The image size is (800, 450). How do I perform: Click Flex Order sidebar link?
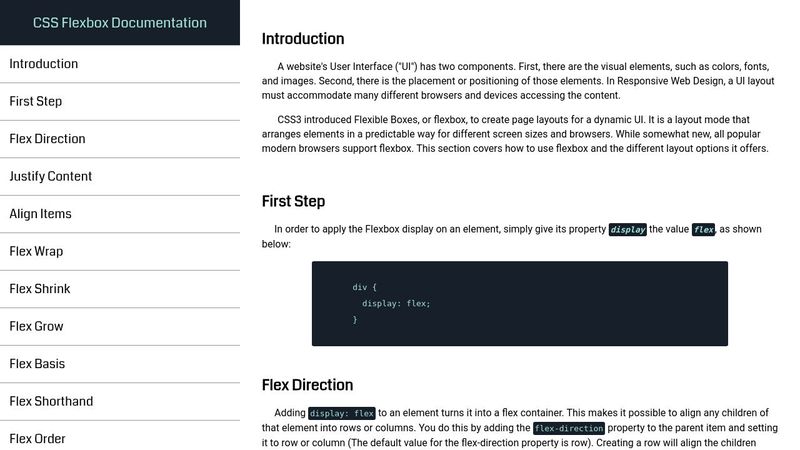pyautogui.click(x=120, y=438)
